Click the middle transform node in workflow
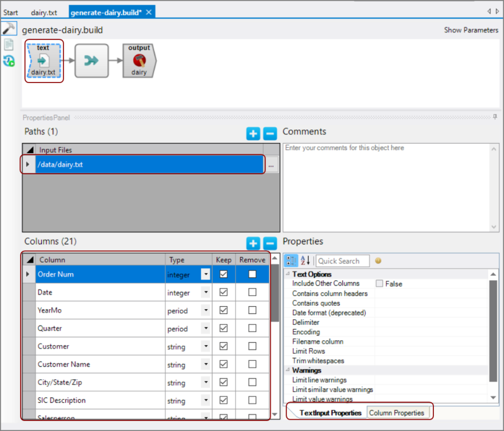 click(x=91, y=61)
